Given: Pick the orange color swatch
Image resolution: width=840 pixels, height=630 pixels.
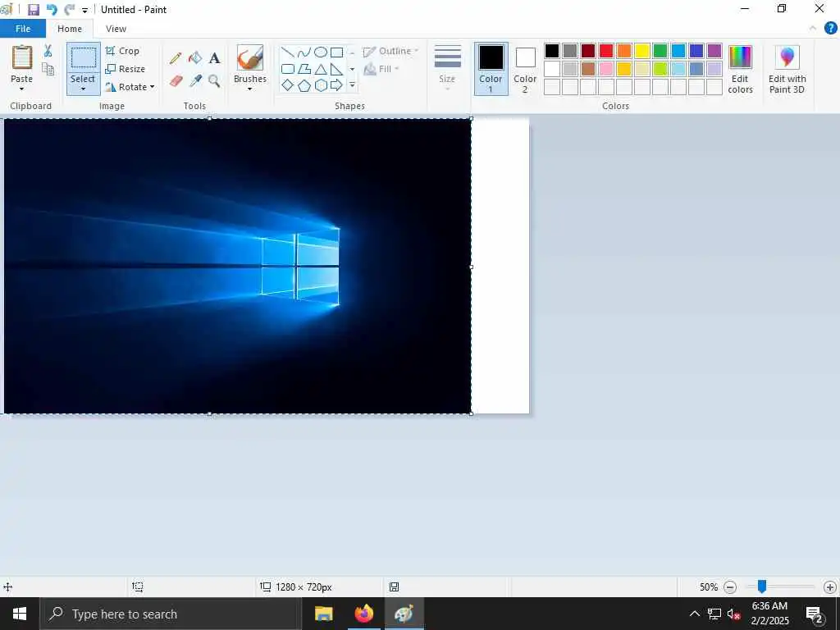Looking at the screenshot, I should click(624, 51).
